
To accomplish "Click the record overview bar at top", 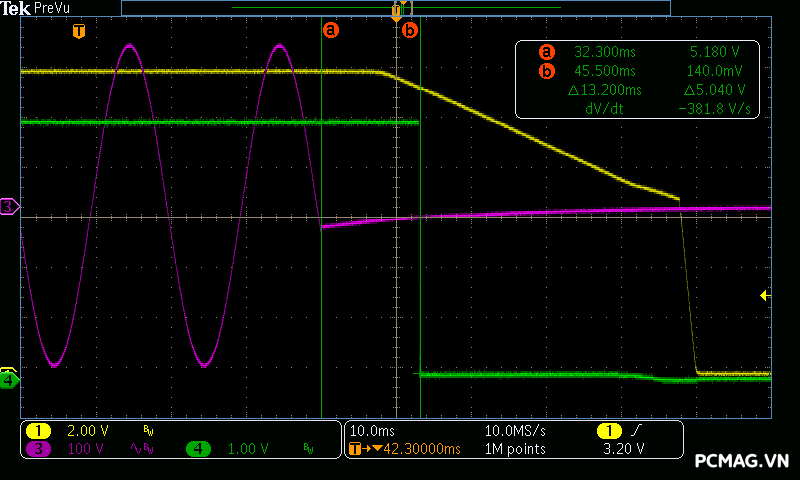I will pyautogui.click(x=396, y=8).
